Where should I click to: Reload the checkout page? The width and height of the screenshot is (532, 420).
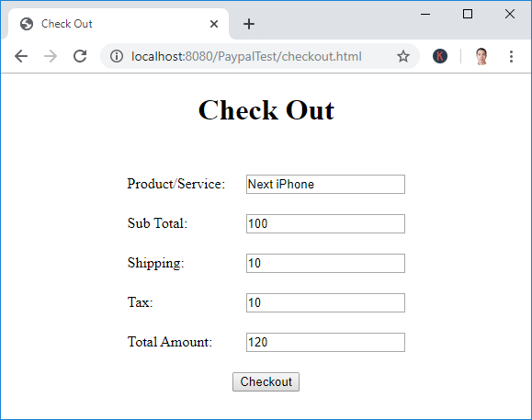tap(80, 56)
